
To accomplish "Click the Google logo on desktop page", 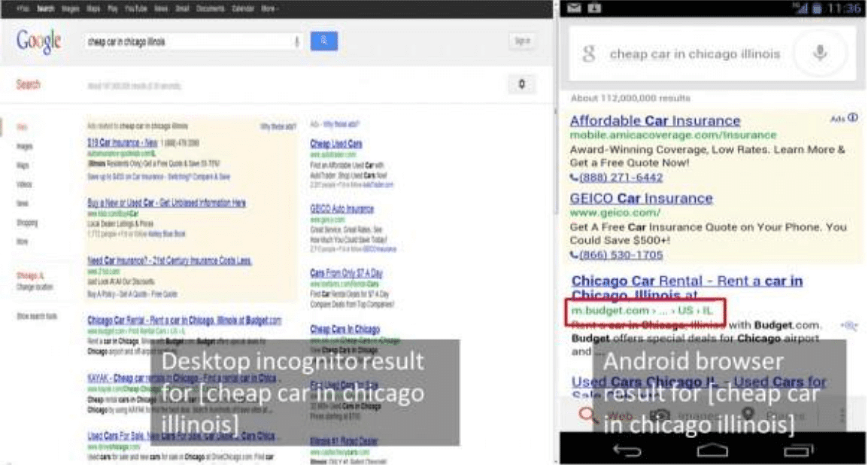I will coord(39,41).
